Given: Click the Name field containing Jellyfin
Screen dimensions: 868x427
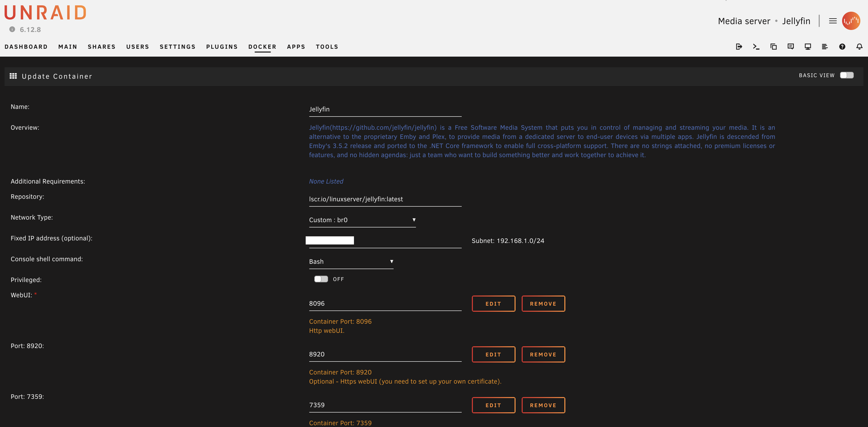Looking at the screenshot, I should coord(385,109).
